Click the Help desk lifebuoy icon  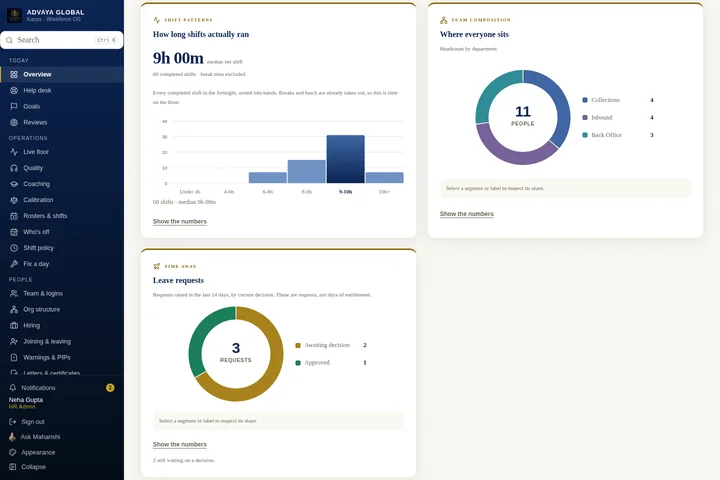(14, 90)
